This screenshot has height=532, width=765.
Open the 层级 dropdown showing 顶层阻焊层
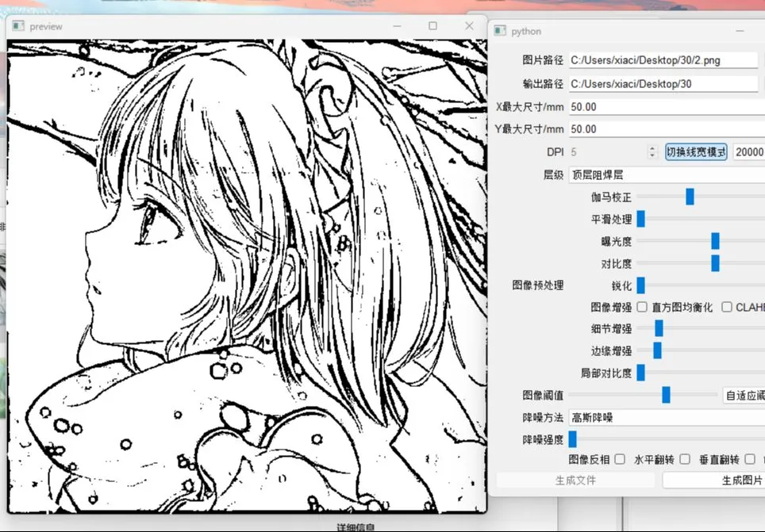coord(667,174)
